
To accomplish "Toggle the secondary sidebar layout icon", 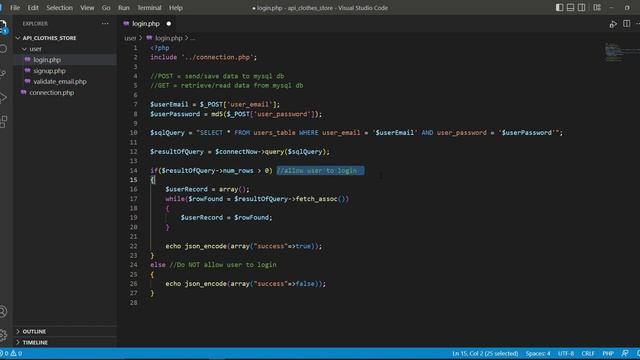I will (582, 7).
